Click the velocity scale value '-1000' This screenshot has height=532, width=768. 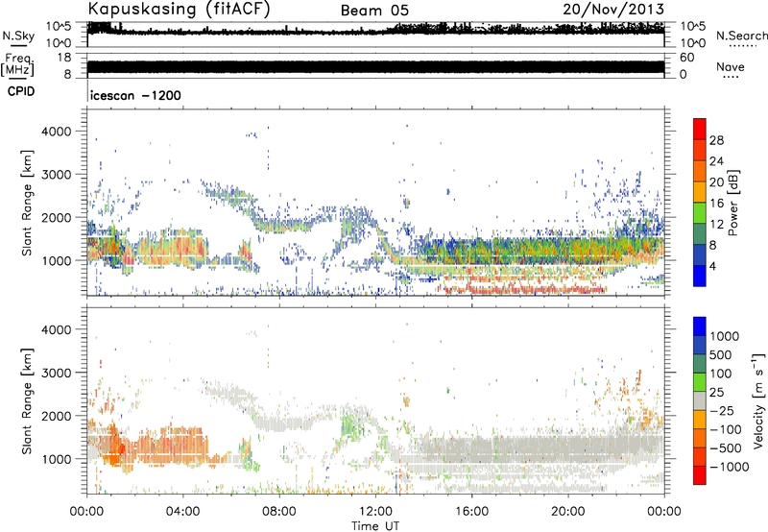[729, 467]
